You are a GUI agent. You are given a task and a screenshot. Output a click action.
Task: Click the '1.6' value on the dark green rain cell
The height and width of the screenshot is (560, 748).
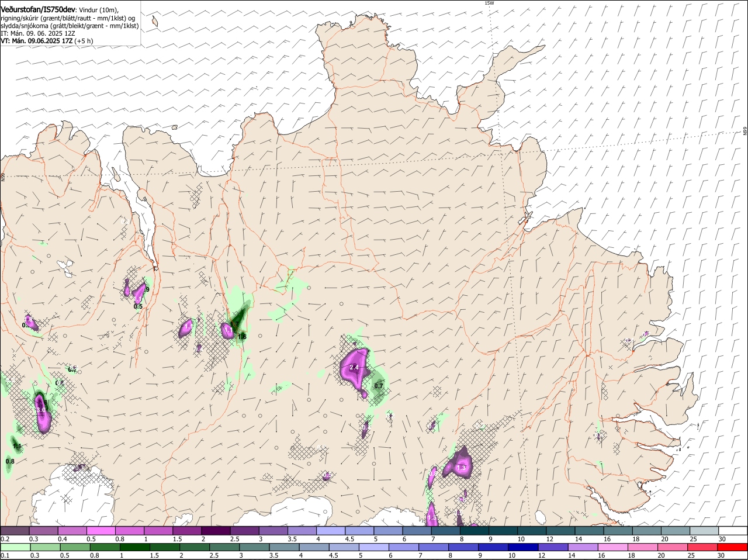(242, 337)
